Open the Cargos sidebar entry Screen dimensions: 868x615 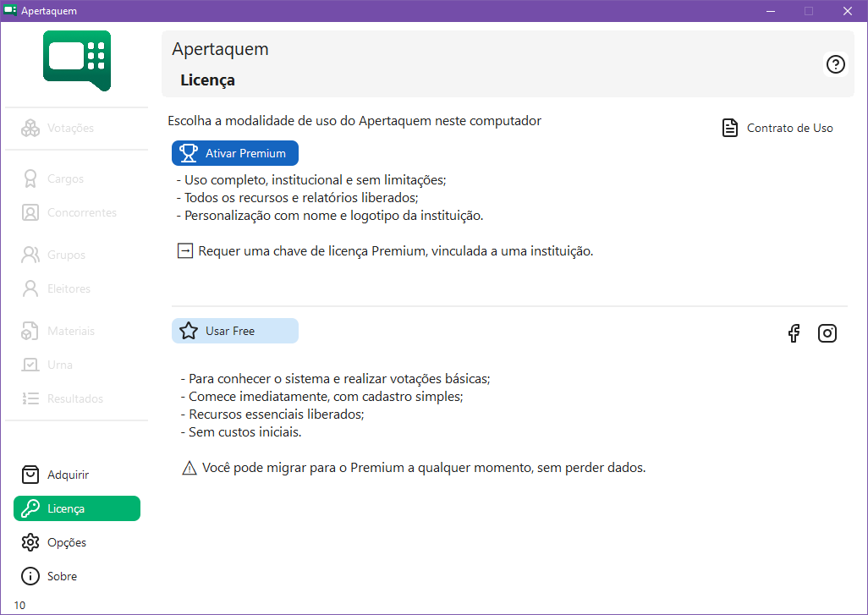(x=76, y=178)
